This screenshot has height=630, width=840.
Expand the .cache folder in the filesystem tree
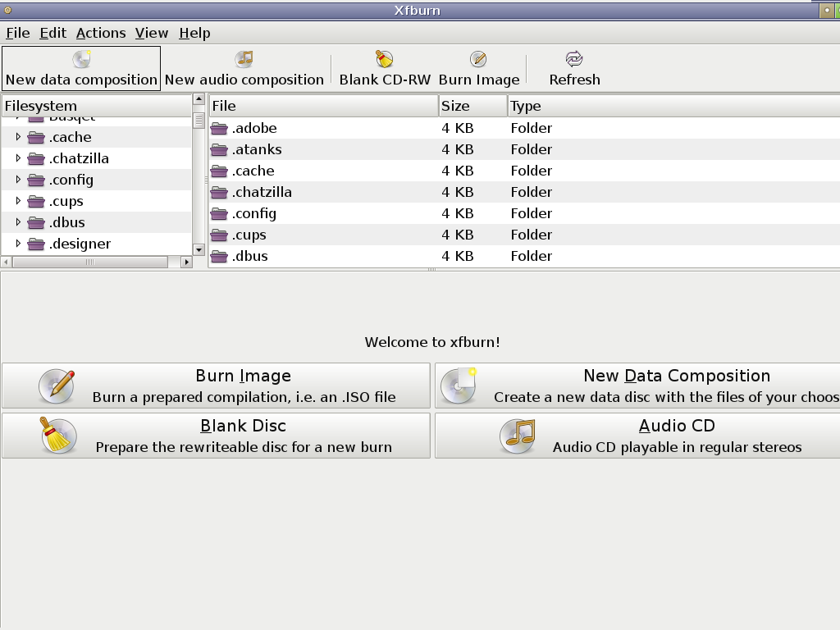(x=18, y=137)
